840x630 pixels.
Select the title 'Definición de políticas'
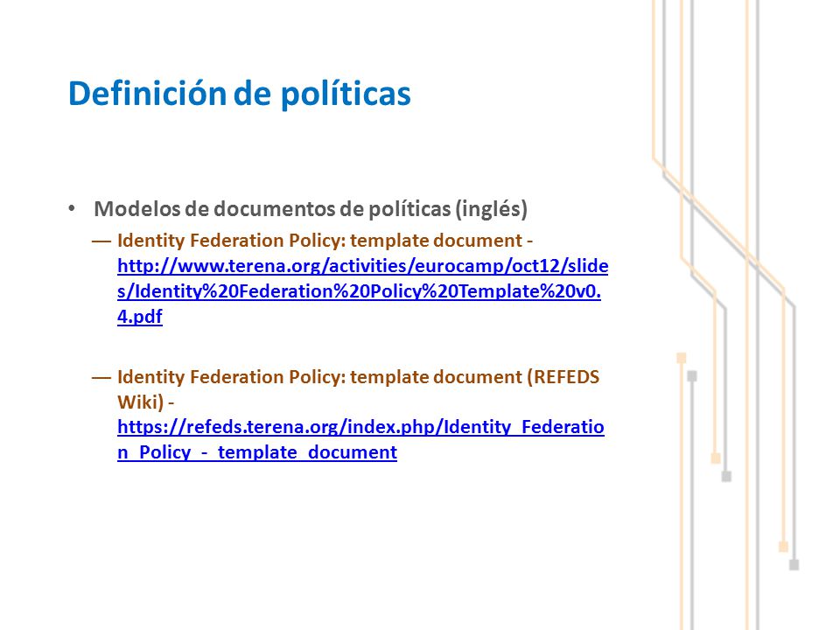coord(240,94)
